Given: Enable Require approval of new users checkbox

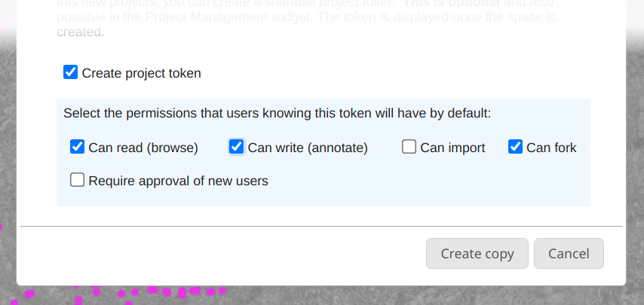Looking at the screenshot, I should click(x=77, y=180).
